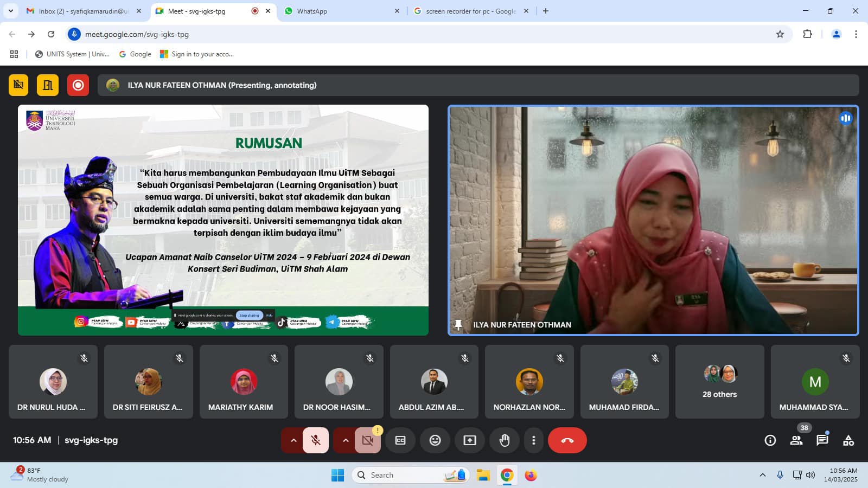The width and height of the screenshot is (868, 488).
Task: Open audio settings arrow beside microphone
Action: point(293,440)
